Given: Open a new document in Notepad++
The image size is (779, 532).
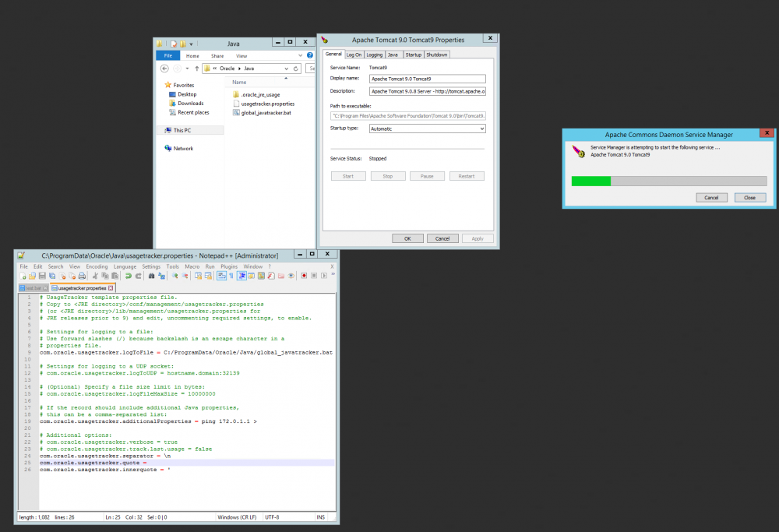Looking at the screenshot, I should coord(23,276).
